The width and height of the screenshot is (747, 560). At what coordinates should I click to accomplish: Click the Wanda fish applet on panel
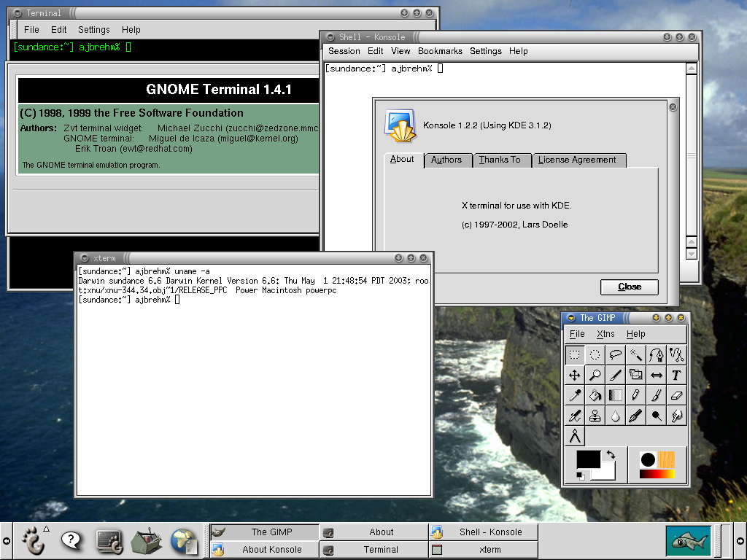[x=689, y=540]
